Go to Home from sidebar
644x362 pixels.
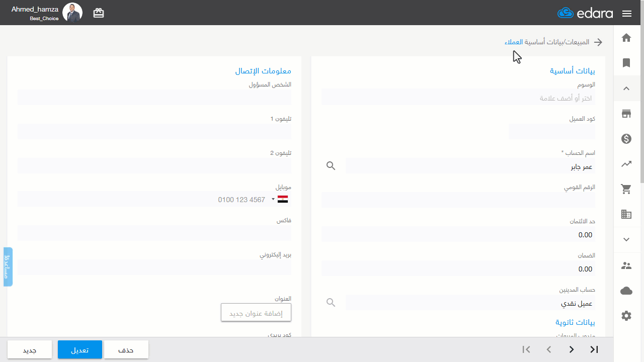click(x=626, y=38)
